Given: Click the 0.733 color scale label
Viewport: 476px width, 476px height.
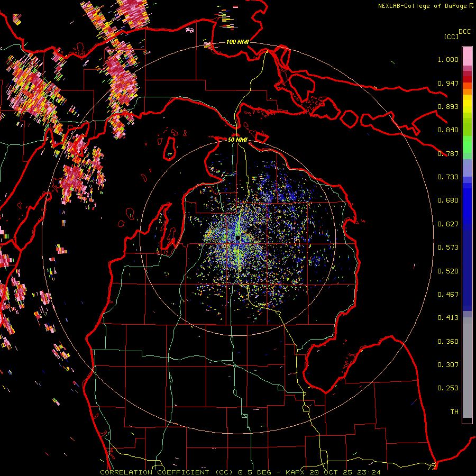Looking at the screenshot, I should (448, 177).
